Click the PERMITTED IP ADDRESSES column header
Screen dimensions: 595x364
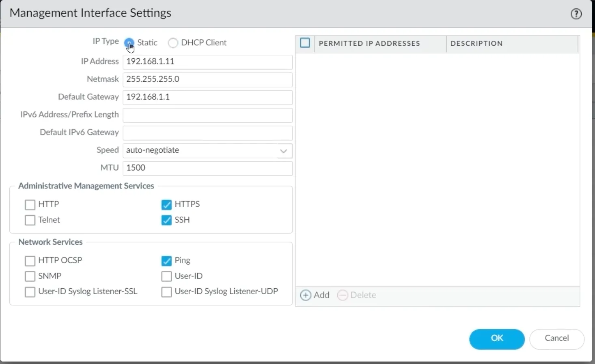pyautogui.click(x=369, y=43)
